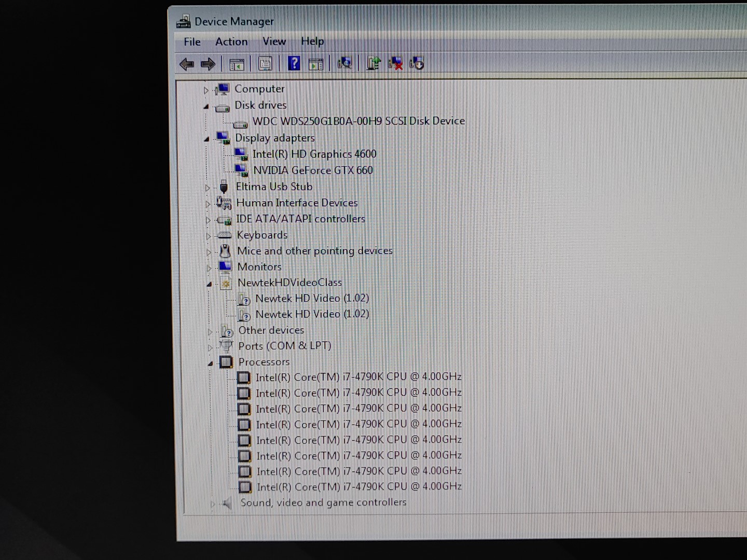Click the Back arrow in toolbar
The width and height of the screenshot is (747, 560).
pyautogui.click(x=187, y=64)
